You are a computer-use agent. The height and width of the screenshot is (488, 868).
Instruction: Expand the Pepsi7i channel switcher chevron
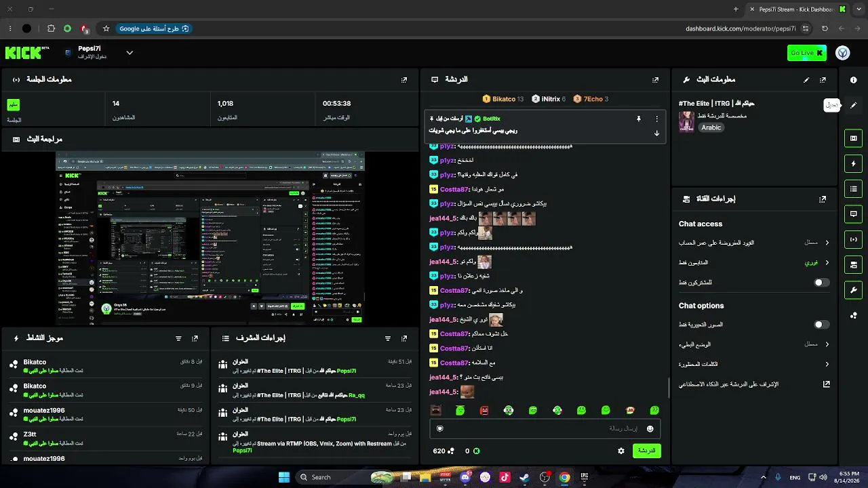tap(130, 53)
